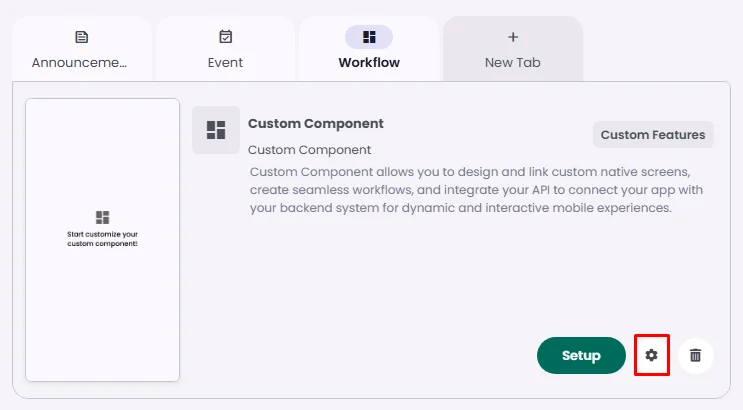Delete the Custom Component with the trash icon
The width and height of the screenshot is (743, 410).
coord(696,355)
